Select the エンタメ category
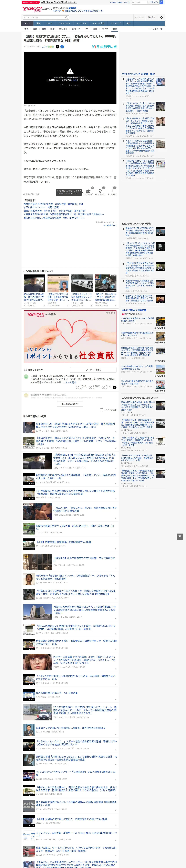Image resolution: width=186 pixels, height=868 pixels. pos(63,29)
